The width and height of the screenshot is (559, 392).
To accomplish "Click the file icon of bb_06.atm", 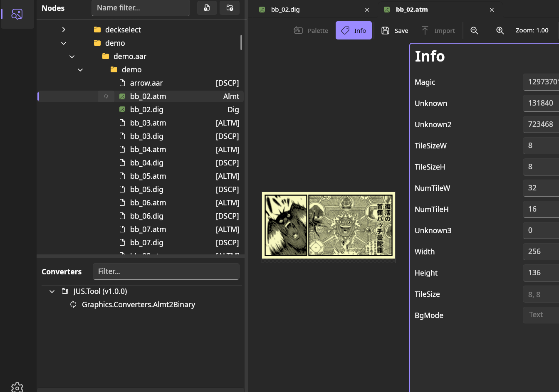I will pos(122,203).
